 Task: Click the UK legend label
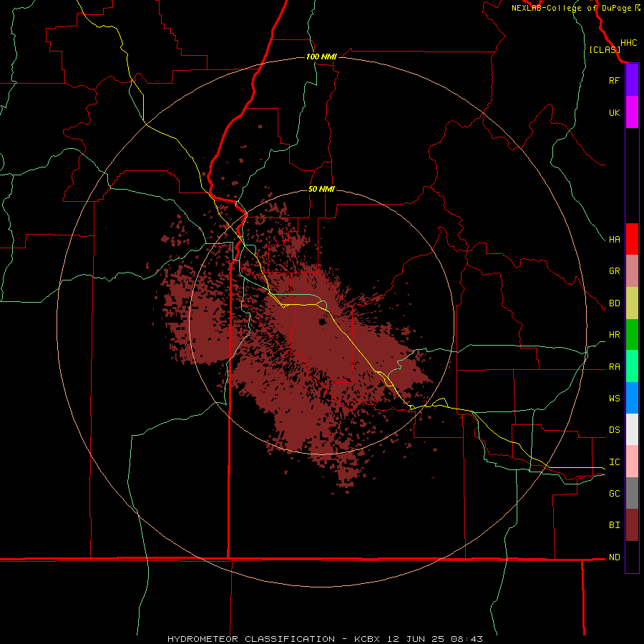(x=614, y=112)
